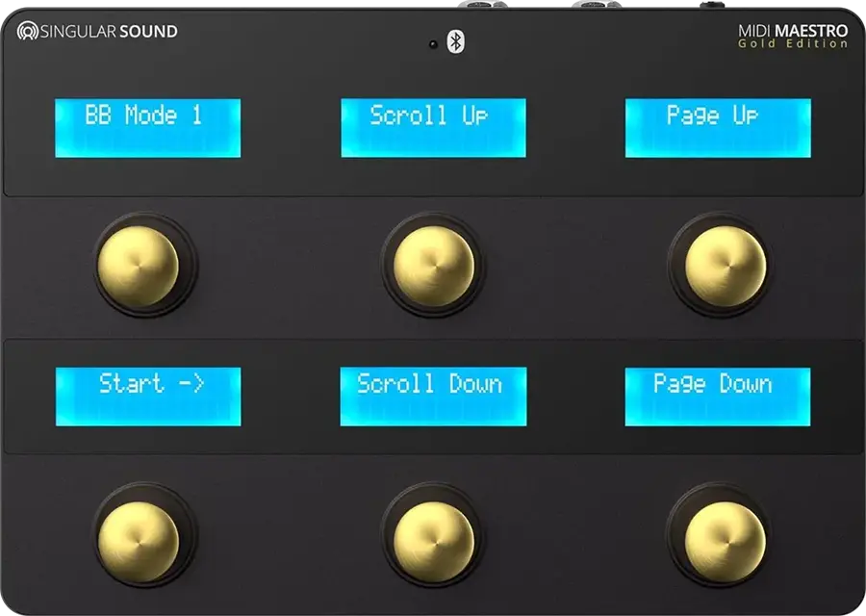866x616 pixels.
Task: Select the Page Up display
Action: point(718,128)
